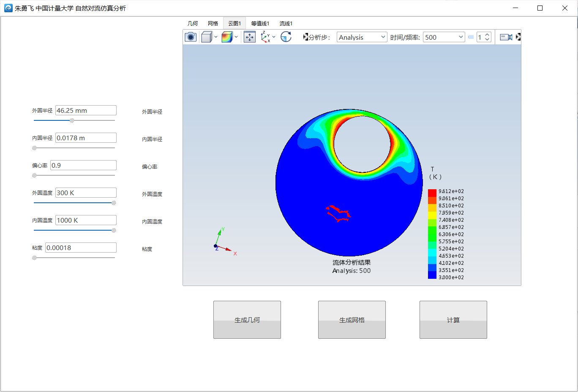Open the 时间/频率 500 combo box
This screenshot has width=578, height=392.
[x=444, y=37]
